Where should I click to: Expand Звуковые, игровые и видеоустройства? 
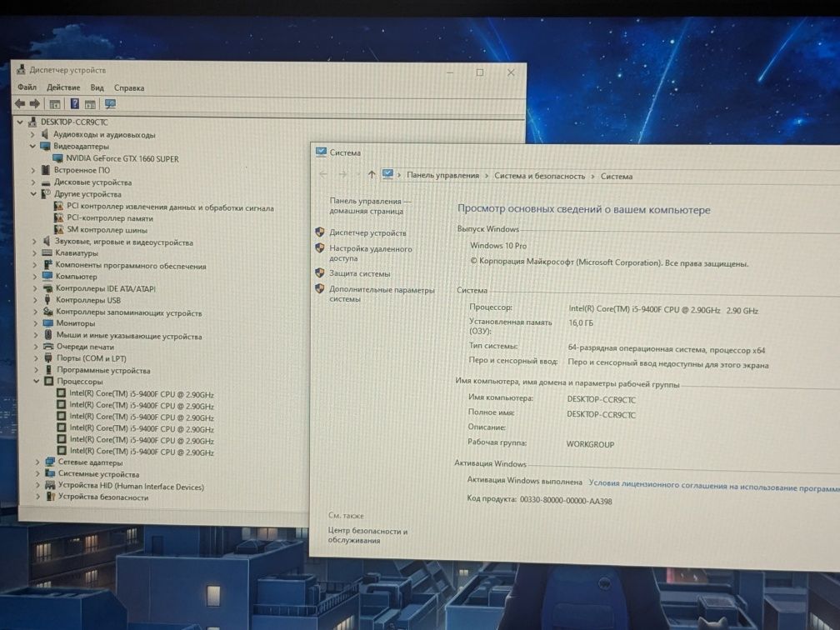(33, 242)
